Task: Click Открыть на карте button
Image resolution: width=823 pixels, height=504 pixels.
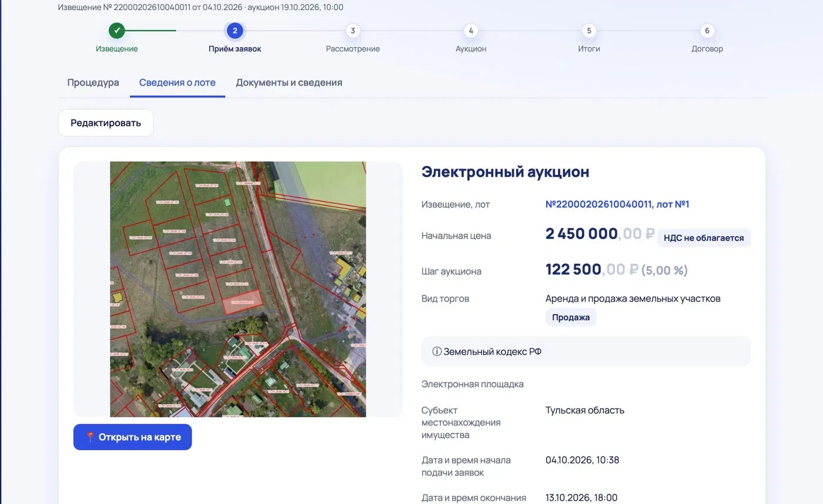Action: click(x=133, y=437)
